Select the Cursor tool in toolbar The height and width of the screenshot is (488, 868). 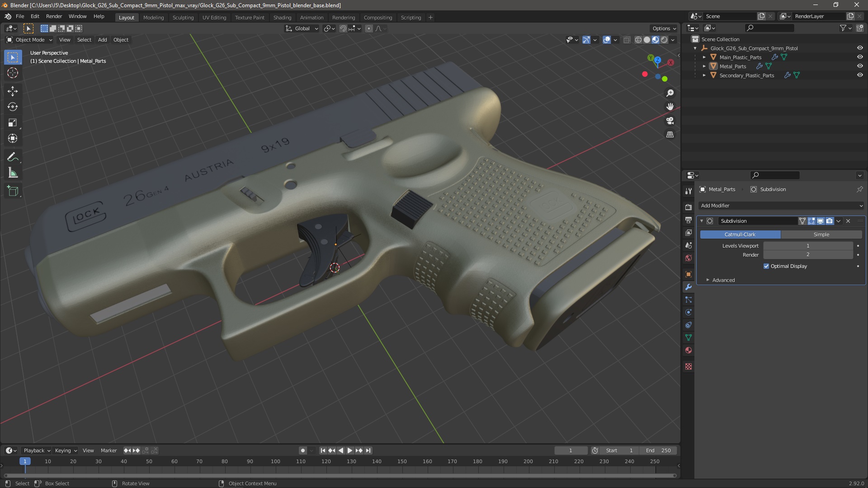tap(13, 73)
